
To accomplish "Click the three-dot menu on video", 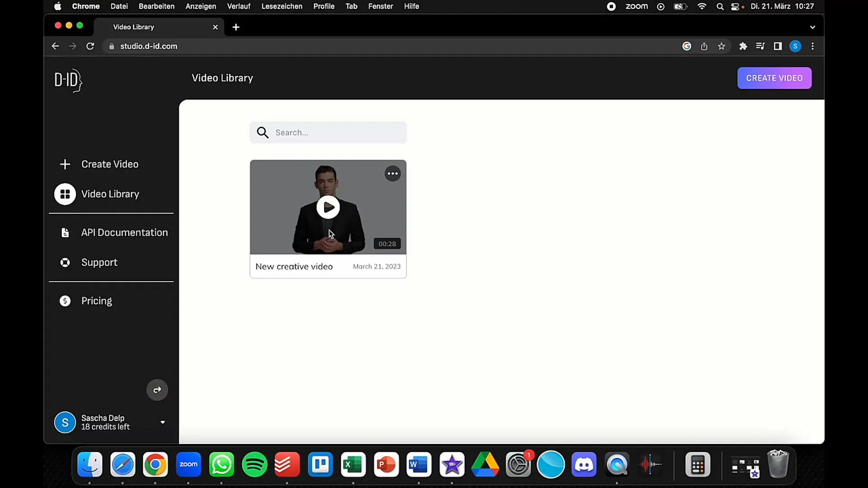I will [392, 174].
